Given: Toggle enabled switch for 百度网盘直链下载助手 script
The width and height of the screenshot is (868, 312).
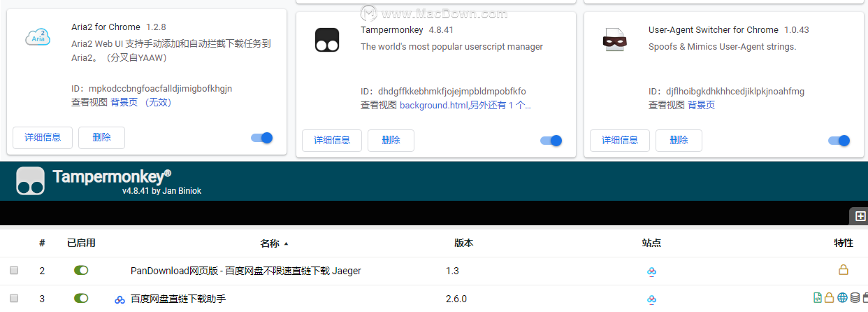Looking at the screenshot, I should pyautogui.click(x=81, y=298).
